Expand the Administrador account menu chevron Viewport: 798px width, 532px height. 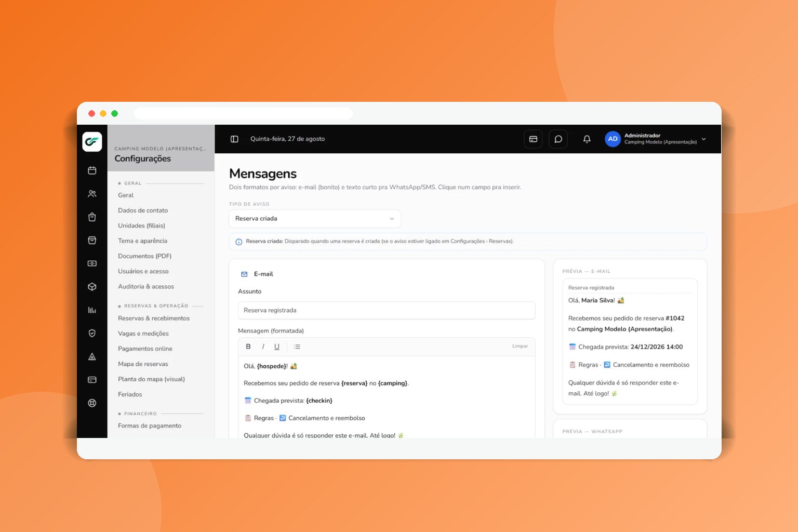pos(704,139)
